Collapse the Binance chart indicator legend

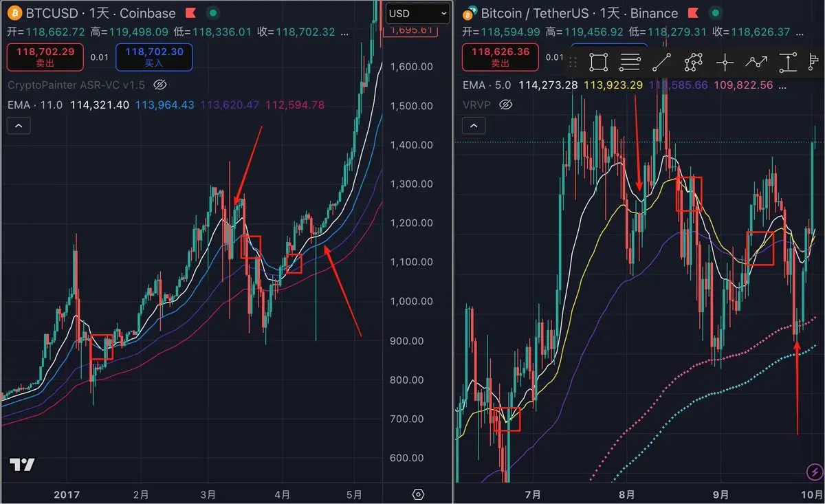pyautogui.click(x=474, y=126)
